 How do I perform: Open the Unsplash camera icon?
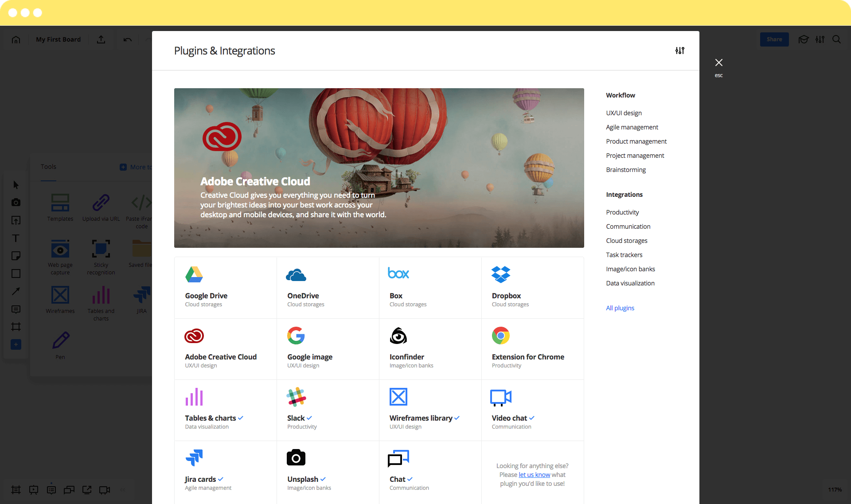tap(296, 457)
